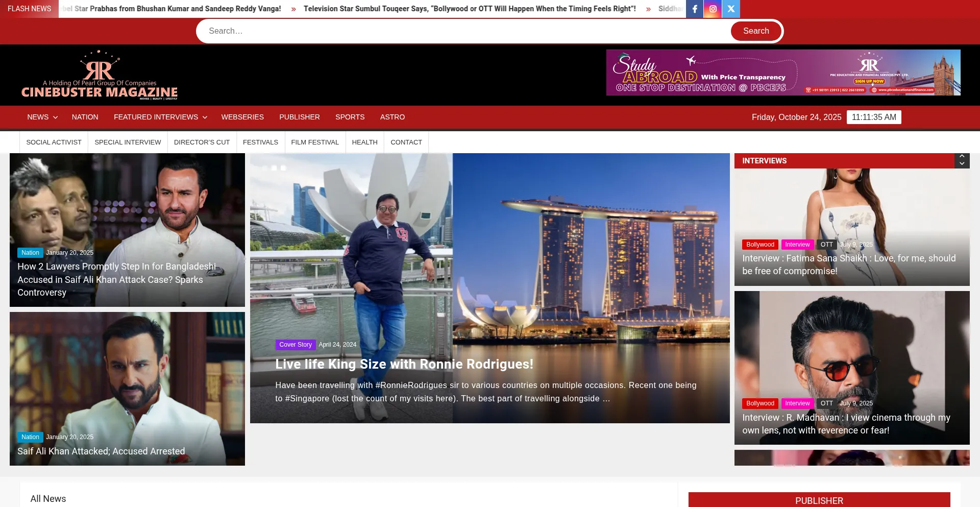Open the Live life King Size article
This screenshot has width=980, height=507.
click(404, 364)
